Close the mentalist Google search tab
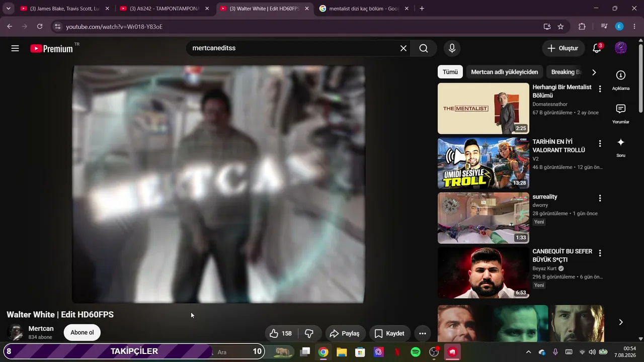Viewport: 644px width, 362px height. [407, 9]
